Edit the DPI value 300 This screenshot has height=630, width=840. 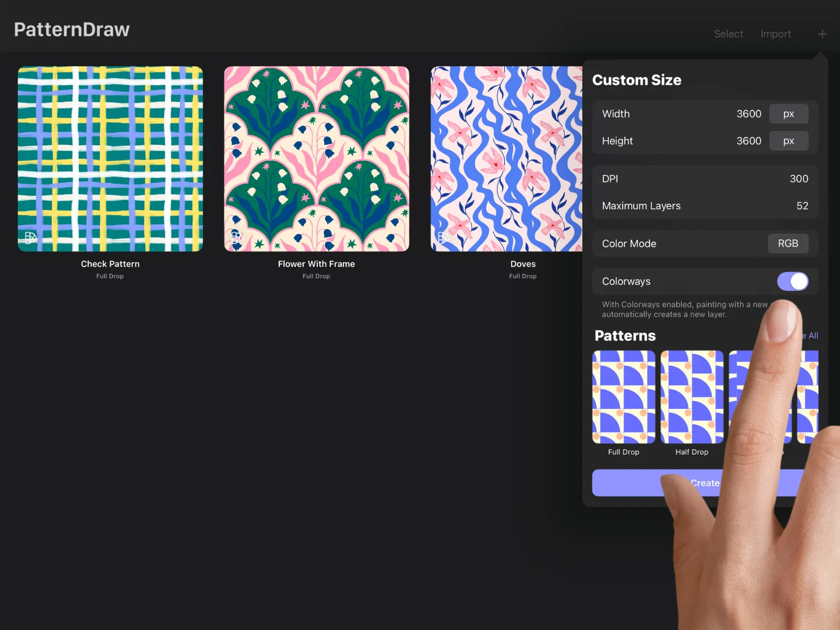pyautogui.click(x=799, y=178)
